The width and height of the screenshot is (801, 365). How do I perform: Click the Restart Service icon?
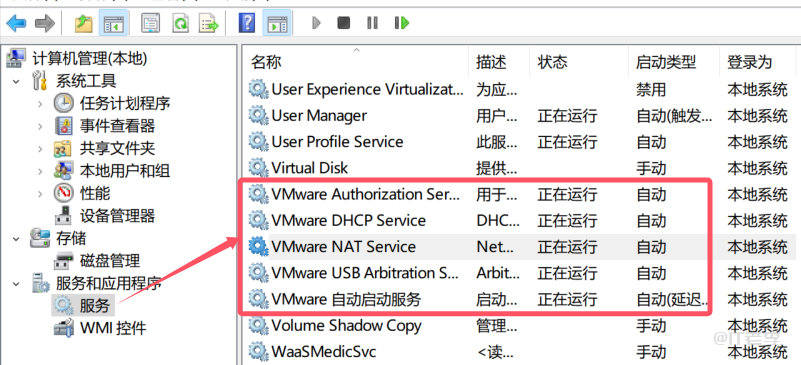402,23
